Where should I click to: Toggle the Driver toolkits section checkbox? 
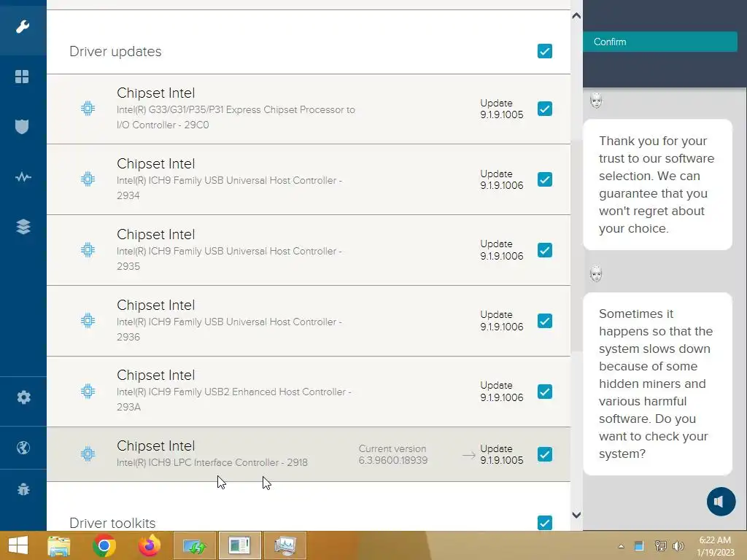[544, 522]
